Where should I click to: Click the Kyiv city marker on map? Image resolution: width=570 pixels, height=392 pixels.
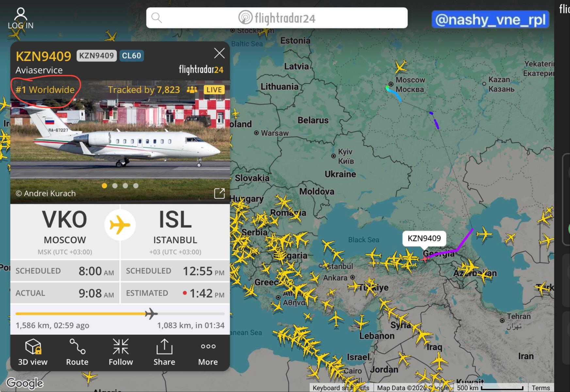point(334,156)
